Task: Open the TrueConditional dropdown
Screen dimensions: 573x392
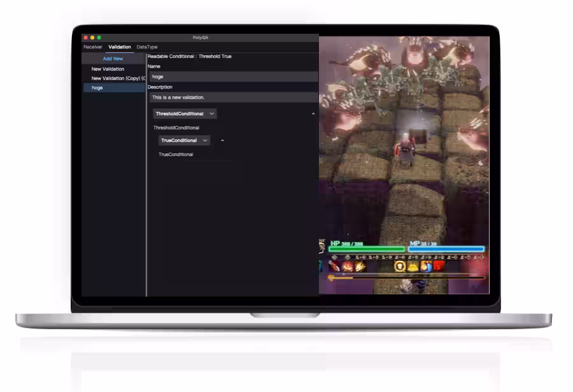Action: coord(184,141)
